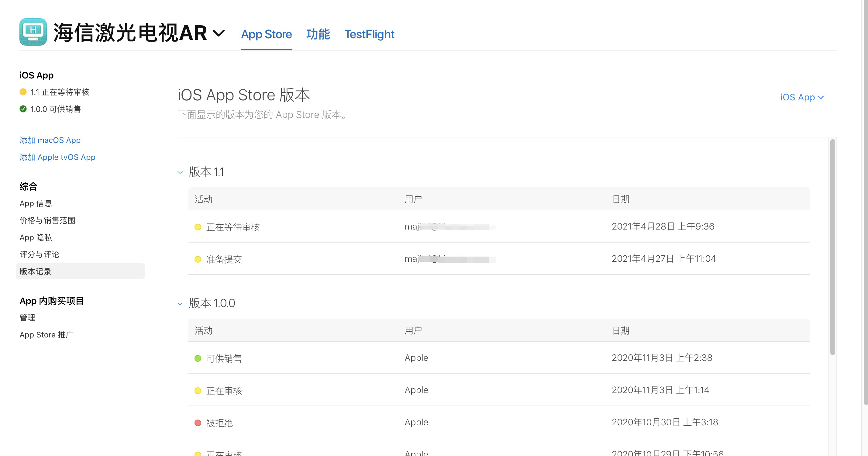Click the green checkmark beside 1.0.0 可供销售
868x456 pixels.
pyautogui.click(x=23, y=109)
